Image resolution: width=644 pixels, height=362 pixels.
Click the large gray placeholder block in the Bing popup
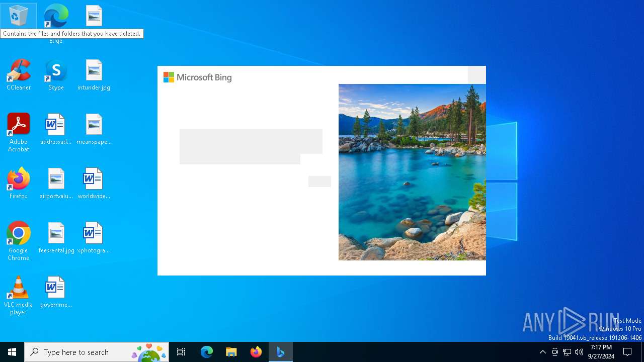click(x=251, y=146)
